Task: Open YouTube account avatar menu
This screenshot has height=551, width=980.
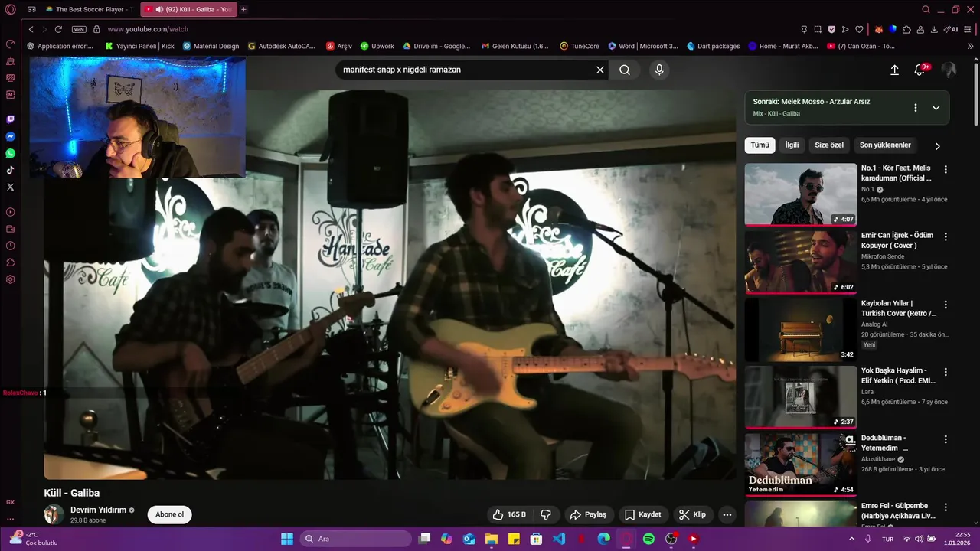Action: (x=949, y=70)
